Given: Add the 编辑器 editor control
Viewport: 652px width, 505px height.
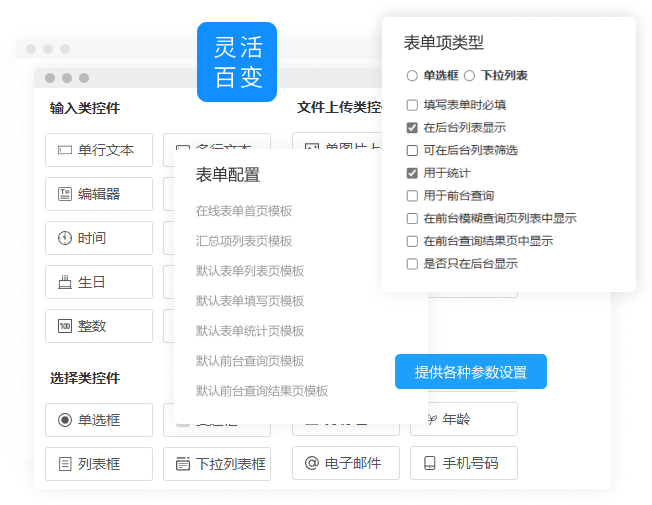Looking at the screenshot, I should tap(99, 194).
